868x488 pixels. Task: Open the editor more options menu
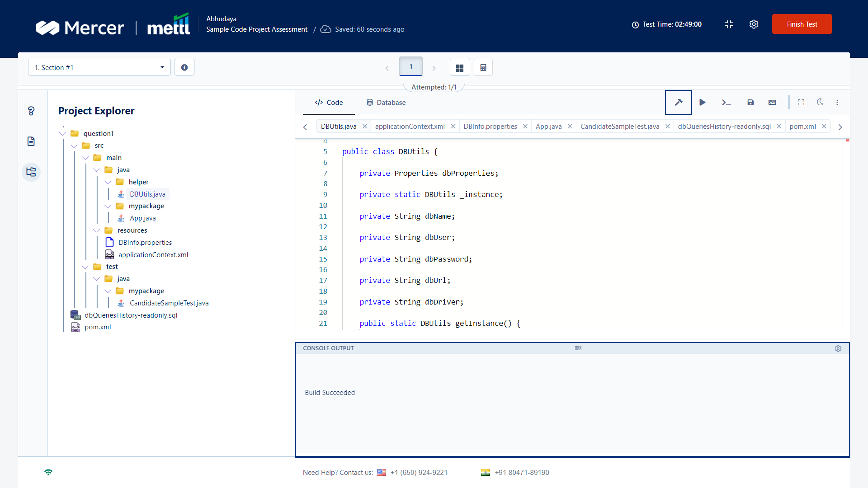tap(837, 102)
